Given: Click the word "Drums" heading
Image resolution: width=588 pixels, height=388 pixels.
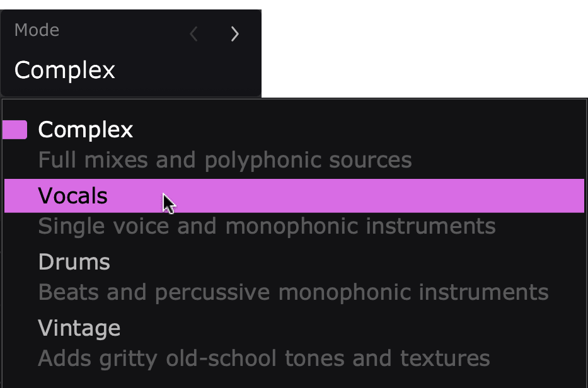Looking at the screenshot, I should [x=74, y=262].
